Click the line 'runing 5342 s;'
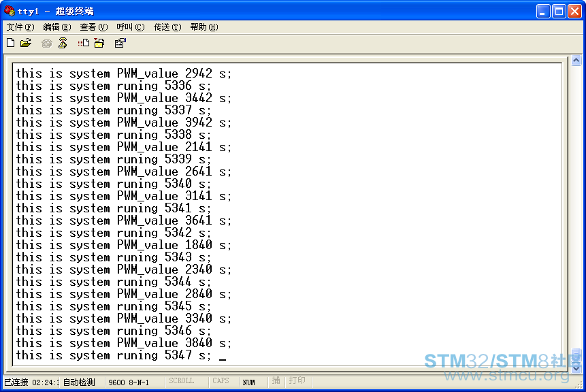The height and width of the screenshot is (392, 586). 114,233
